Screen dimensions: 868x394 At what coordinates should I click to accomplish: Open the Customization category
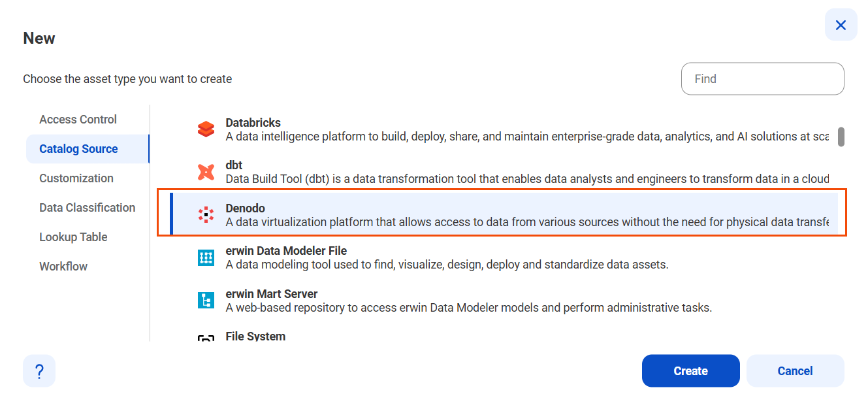click(x=76, y=178)
